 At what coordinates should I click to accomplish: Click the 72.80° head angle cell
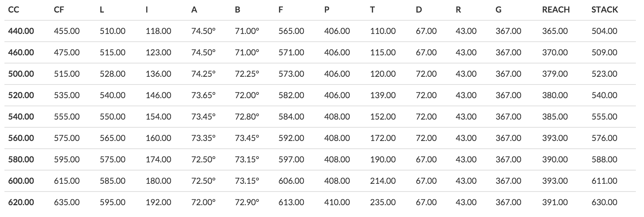pos(247,117)
